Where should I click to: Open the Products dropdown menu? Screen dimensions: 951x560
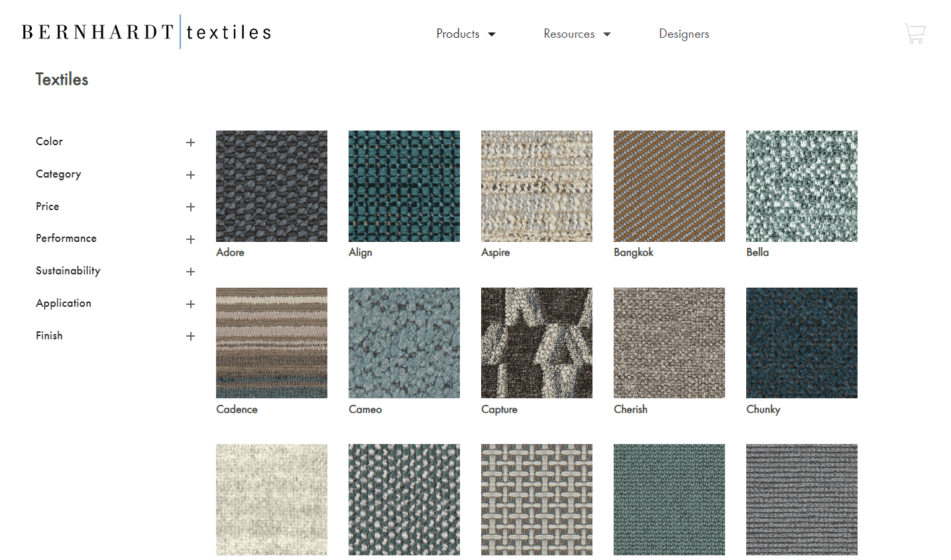pyautogui.click(x=465, y=34)
